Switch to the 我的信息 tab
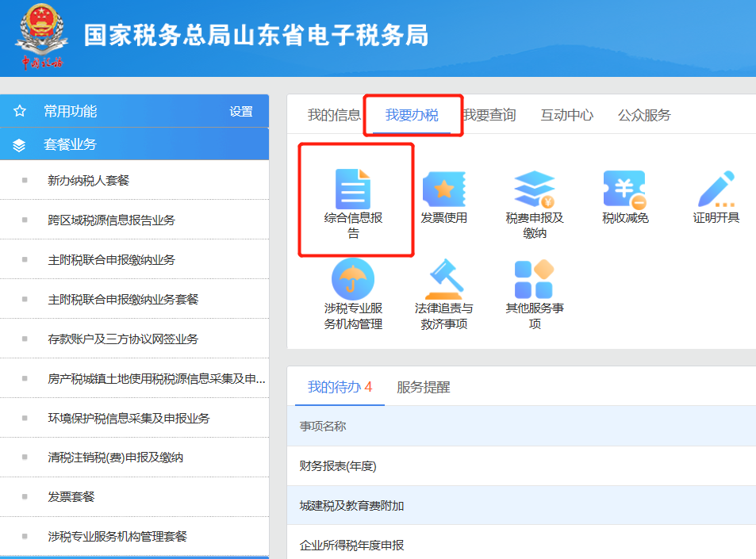This screenshot has width=756, height=559. [x=334, y=115]
